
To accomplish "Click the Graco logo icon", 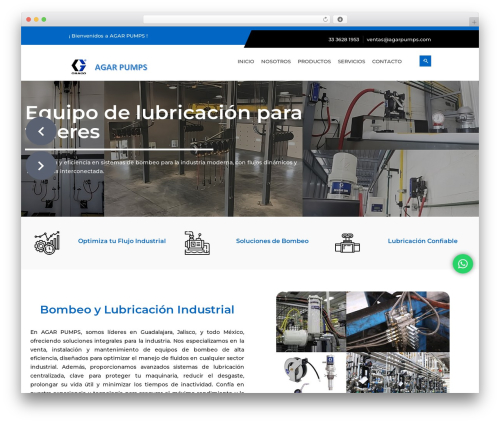I will point(79,66).
